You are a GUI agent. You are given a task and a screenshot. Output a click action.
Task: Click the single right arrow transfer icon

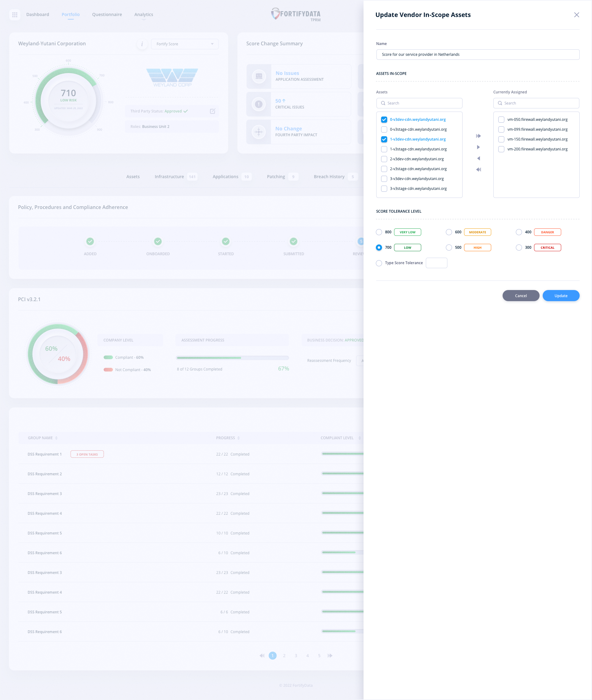478,147
